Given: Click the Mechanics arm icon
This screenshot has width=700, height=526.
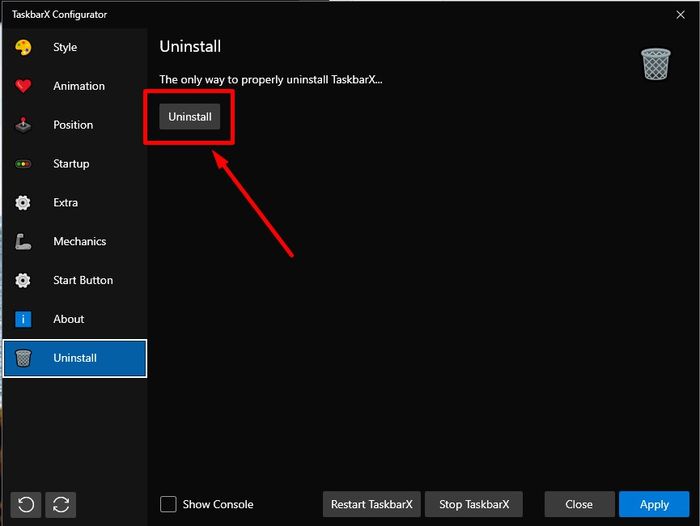Looking at the screenshot, I should coord(23,242).
